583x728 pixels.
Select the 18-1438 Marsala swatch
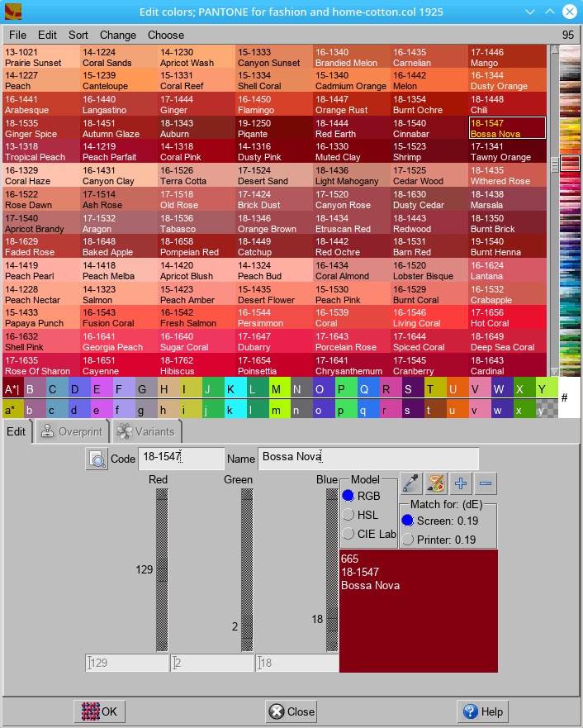507,199
